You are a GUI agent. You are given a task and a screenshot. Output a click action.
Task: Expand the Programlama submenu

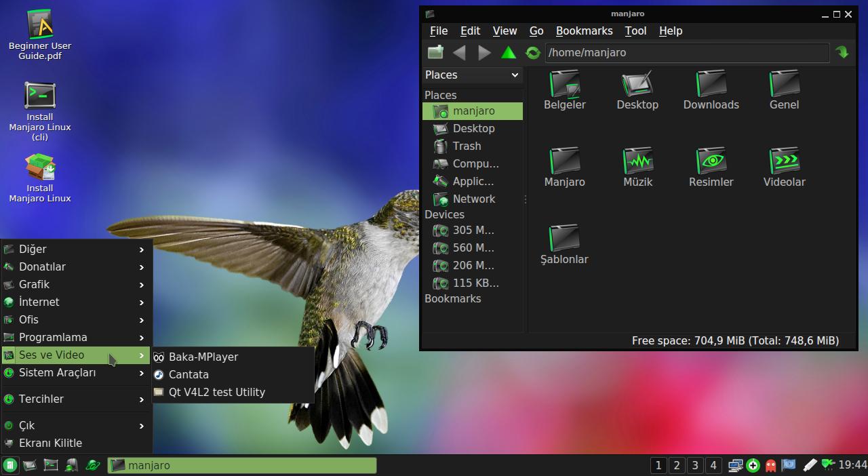[x=76, y=337]
